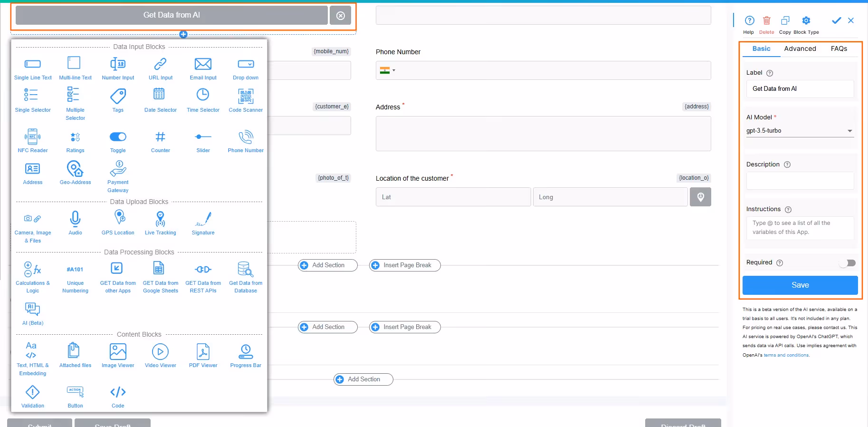This screenshot has width=868, height=427.
Task: Open the phone country flag dropdown
Action: [388, 70]
